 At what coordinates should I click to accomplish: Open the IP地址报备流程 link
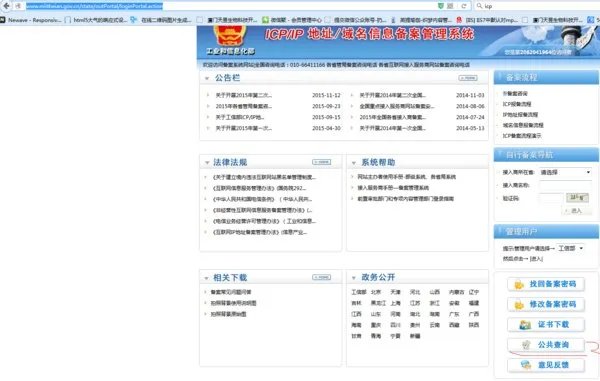(520, 115)
